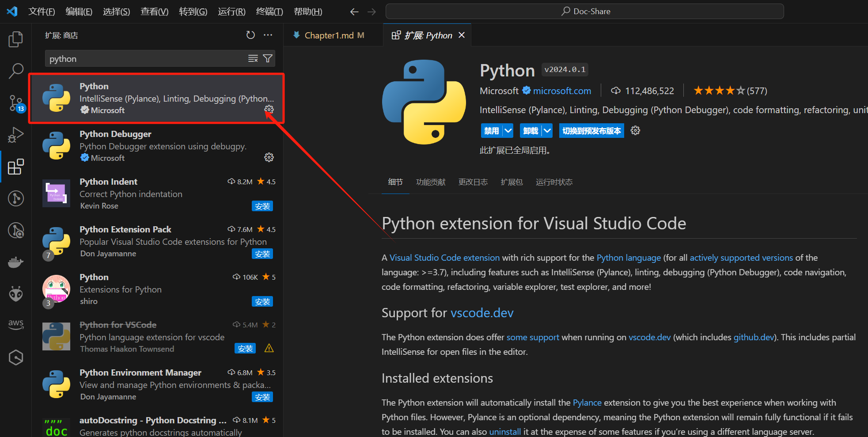The image size is (868, 437).
Task: Navigate back with the left arrow
Action: click(x=354, y=11)
